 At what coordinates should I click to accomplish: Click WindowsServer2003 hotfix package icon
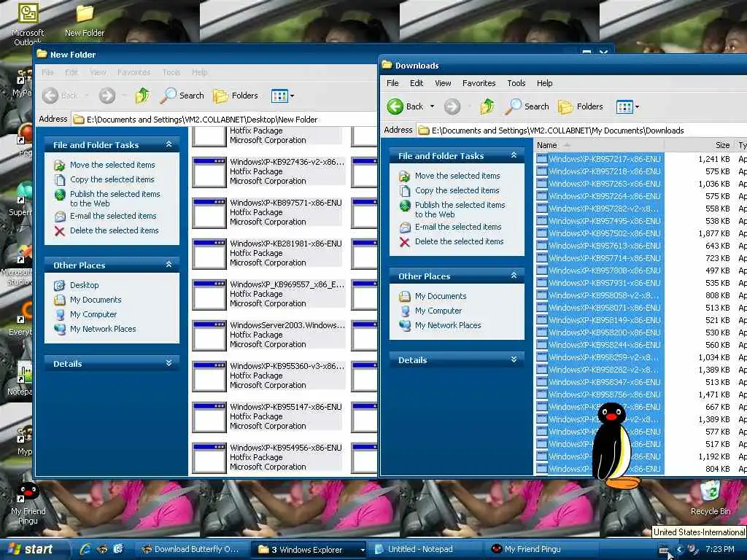pyautogui.click(x=209, y=335)
